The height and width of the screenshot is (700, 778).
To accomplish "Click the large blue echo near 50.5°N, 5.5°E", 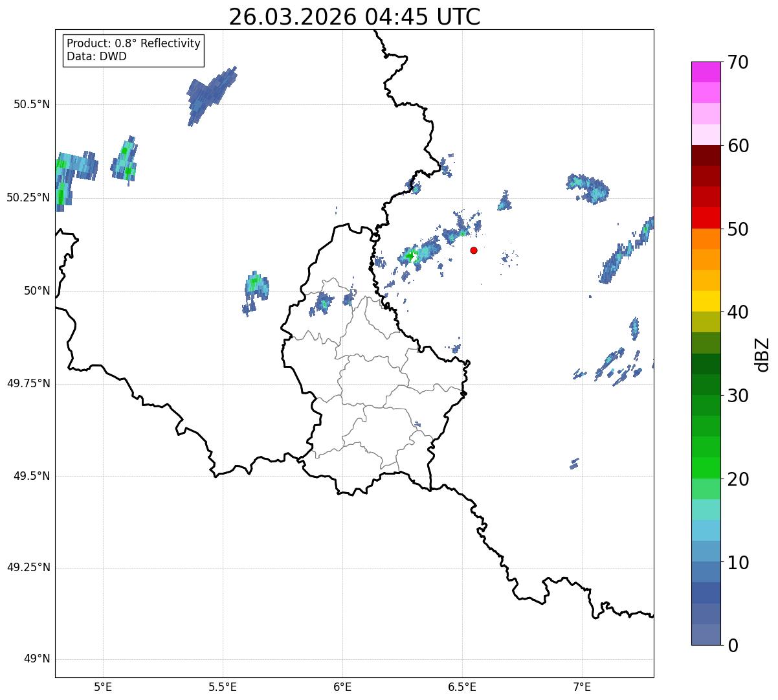I will [x=211, y=95].
